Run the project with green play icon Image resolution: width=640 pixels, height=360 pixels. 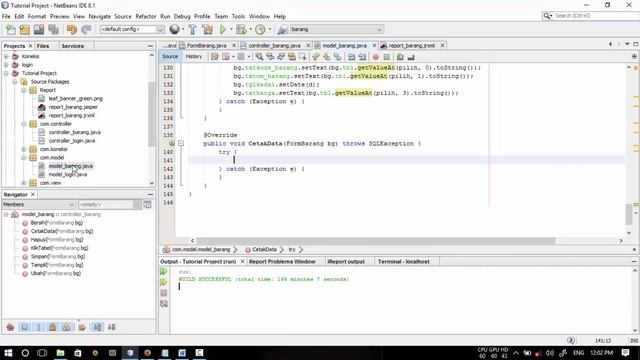[x=223, y=29]
